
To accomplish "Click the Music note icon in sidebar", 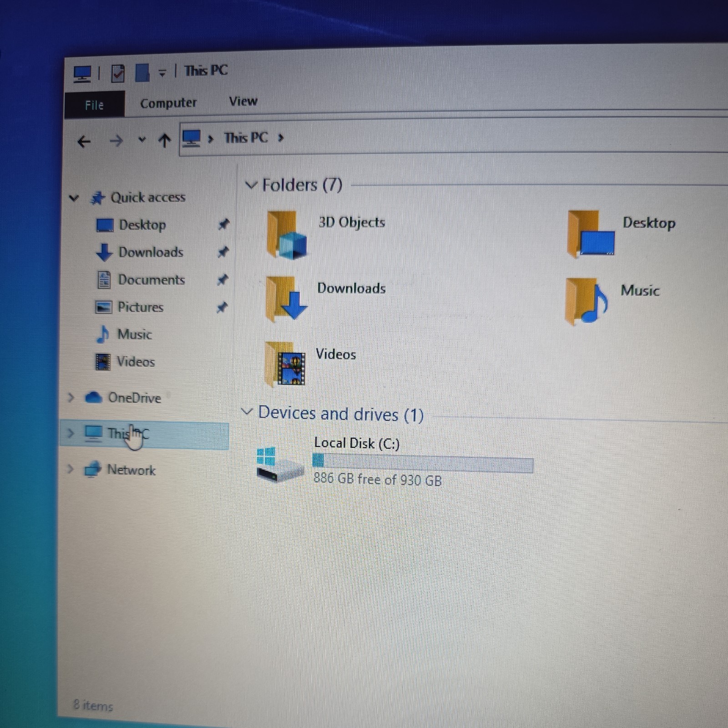I will point(103,334).
